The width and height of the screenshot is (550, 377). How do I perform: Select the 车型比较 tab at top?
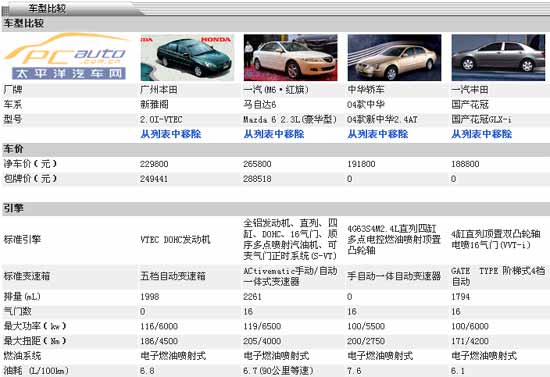tap(47, 8)
